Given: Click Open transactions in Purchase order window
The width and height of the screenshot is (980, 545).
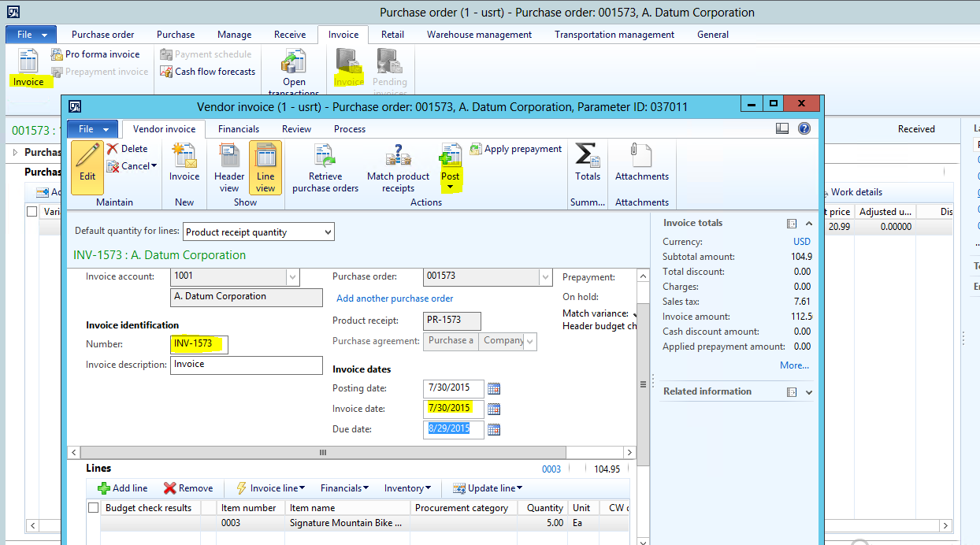Looking at the screenshot, I should [x=294, y=72].
